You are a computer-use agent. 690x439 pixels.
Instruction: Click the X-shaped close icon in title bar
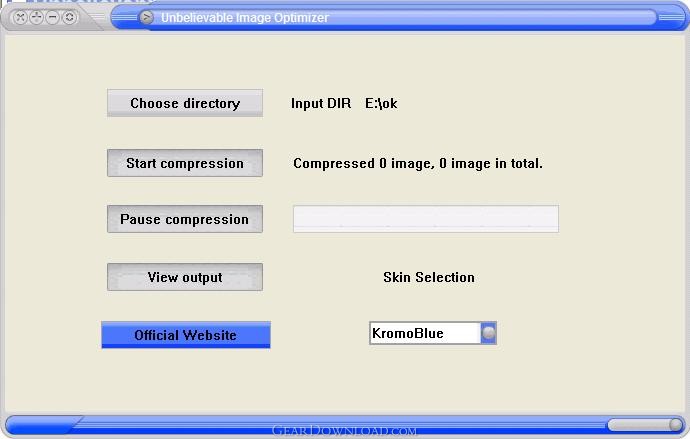(x=20, y=18)
